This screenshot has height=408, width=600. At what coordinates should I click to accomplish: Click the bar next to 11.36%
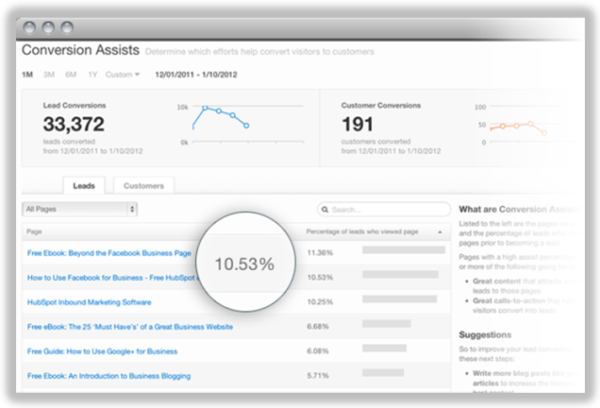coord(404,250)
